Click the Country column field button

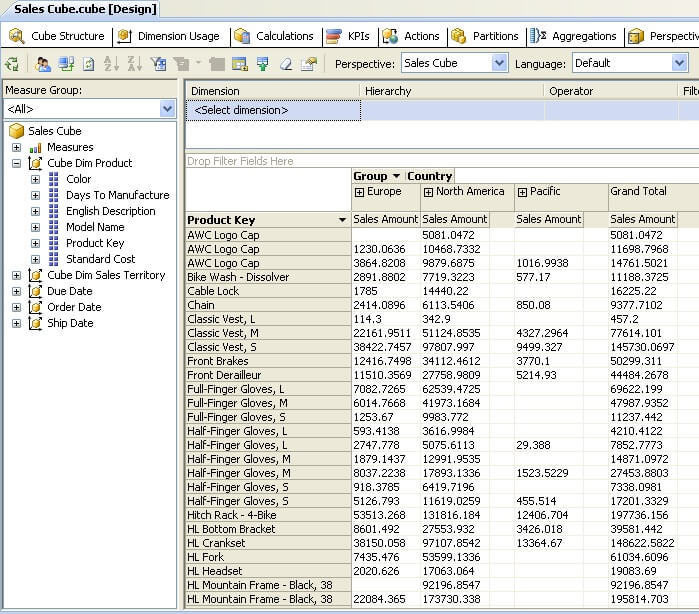430,176
